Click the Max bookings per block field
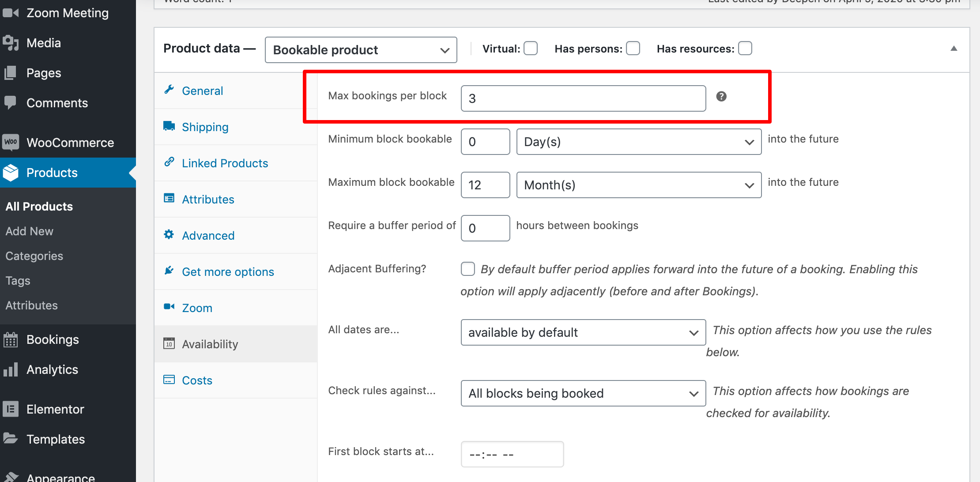 583,98
